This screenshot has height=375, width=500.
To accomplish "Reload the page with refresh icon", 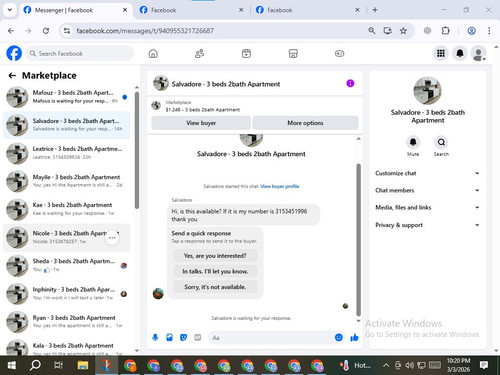I will 46,31.
